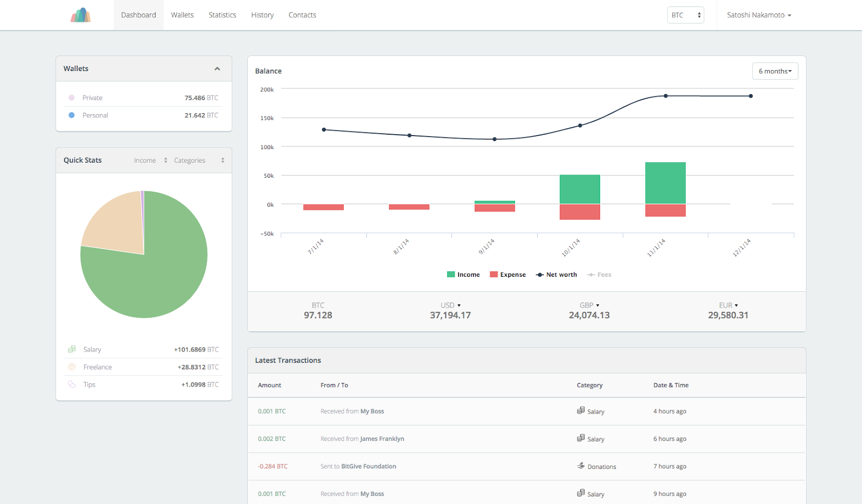Collapse the Wallets panel with the chevron
This screenshot has height=504, width=862.
217,69
